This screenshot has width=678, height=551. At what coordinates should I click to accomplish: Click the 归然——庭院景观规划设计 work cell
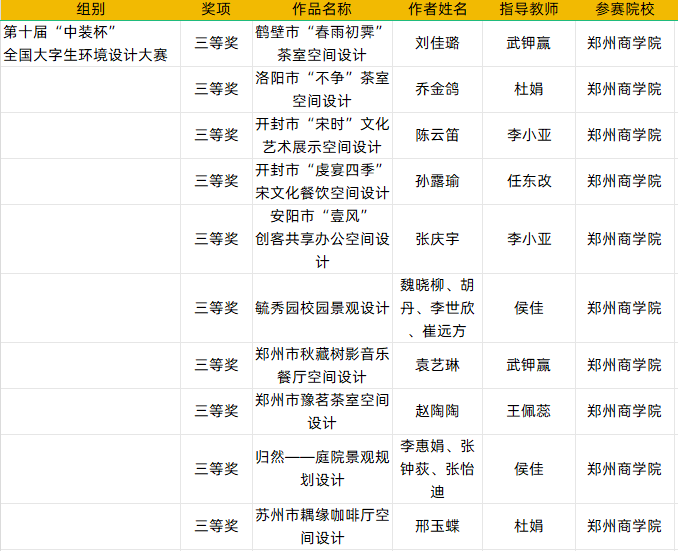tap(321, 469)
